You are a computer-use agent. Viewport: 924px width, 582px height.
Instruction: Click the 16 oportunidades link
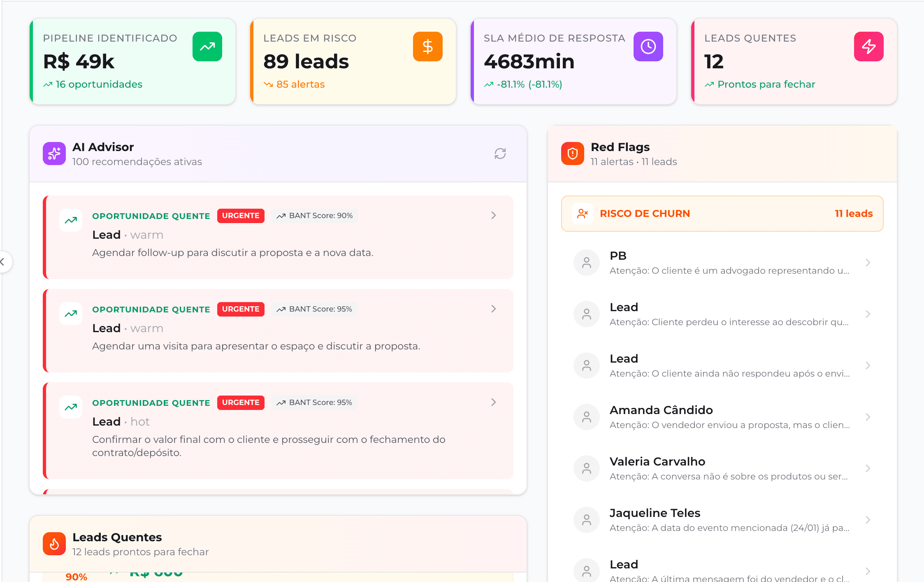[99, 84]
